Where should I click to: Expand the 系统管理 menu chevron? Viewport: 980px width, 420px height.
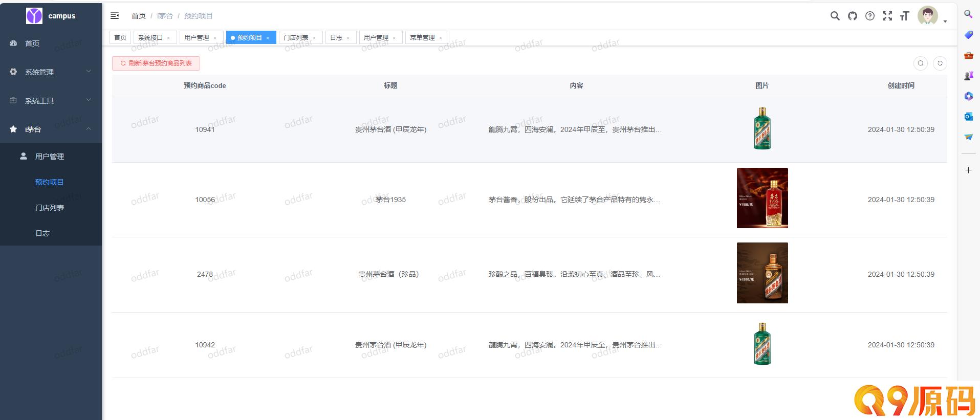[89, 72]
